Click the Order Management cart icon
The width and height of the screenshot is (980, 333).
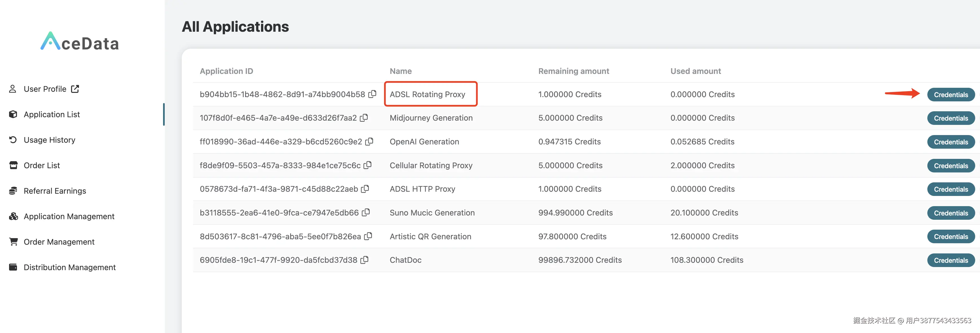coord(13,242)
